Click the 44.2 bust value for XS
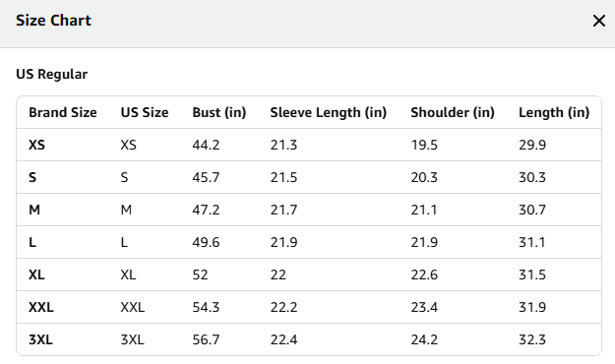Screen dimensions: 615x364 (206, 146)
